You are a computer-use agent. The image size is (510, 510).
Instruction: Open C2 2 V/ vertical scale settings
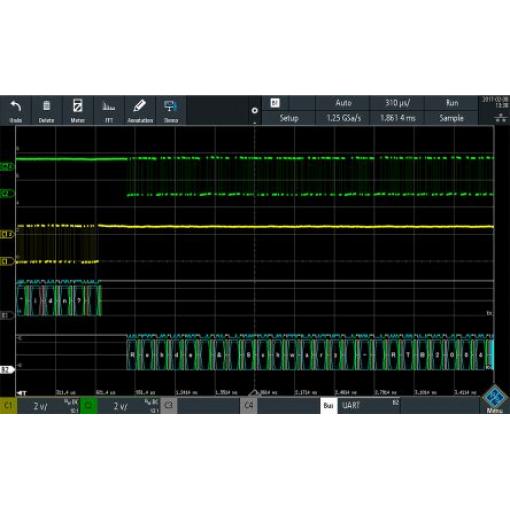point(129,406)
